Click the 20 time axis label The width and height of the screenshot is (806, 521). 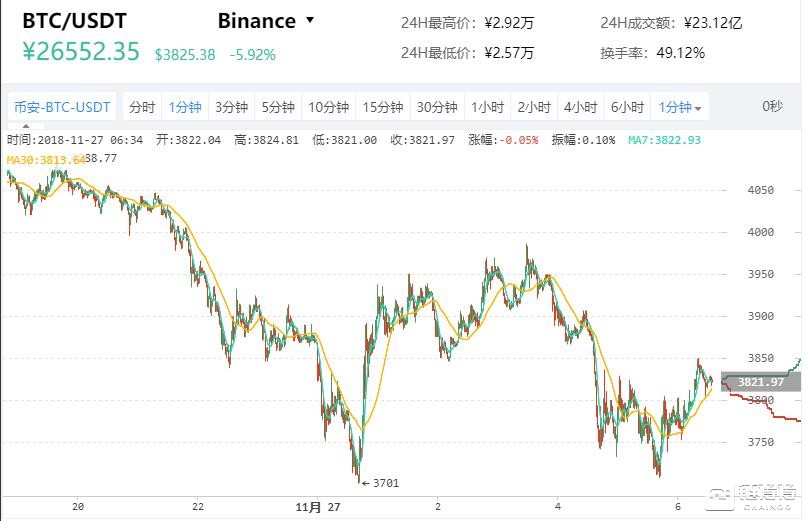(x=78, y=507)
